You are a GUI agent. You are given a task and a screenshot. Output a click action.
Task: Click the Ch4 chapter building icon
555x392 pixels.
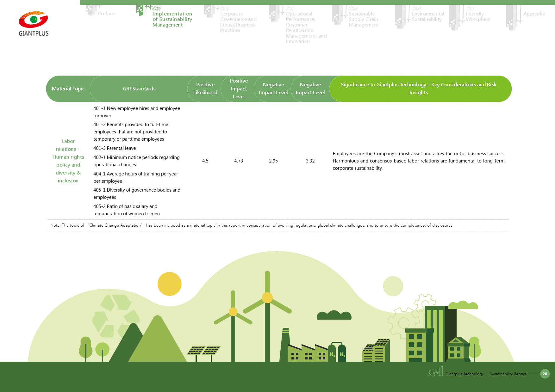337,15
